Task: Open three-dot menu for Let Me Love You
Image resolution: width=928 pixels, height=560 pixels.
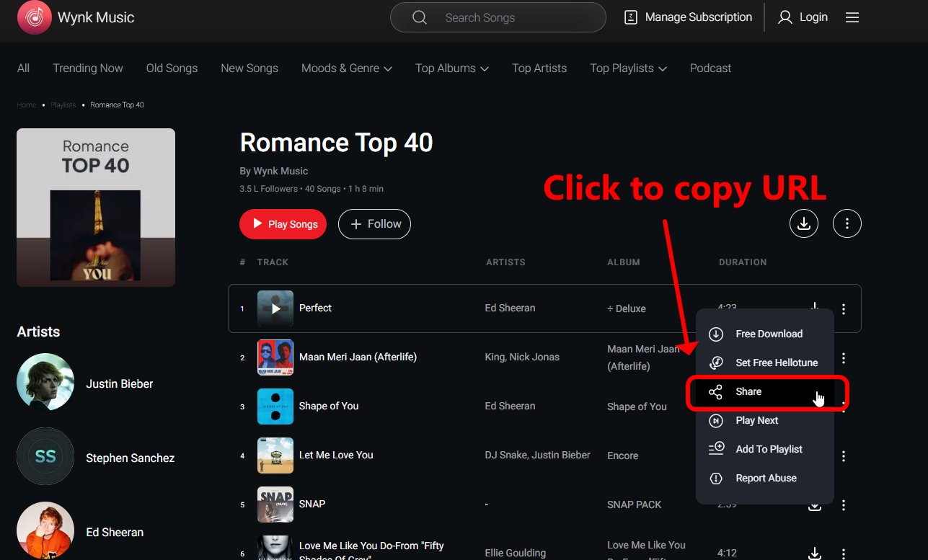Action: pos(844,456)
